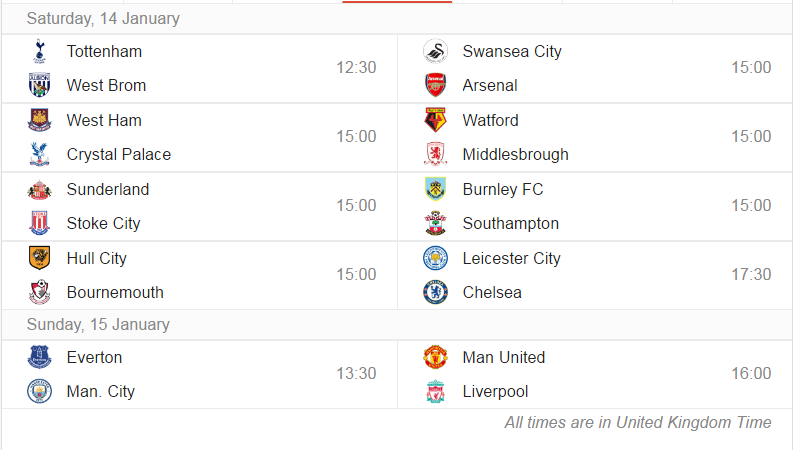Image resolution: width=793 pixels, height=450 pixels.
Task: Open the 12:30 Tottenham match time
Action: [x=356, y=67]
